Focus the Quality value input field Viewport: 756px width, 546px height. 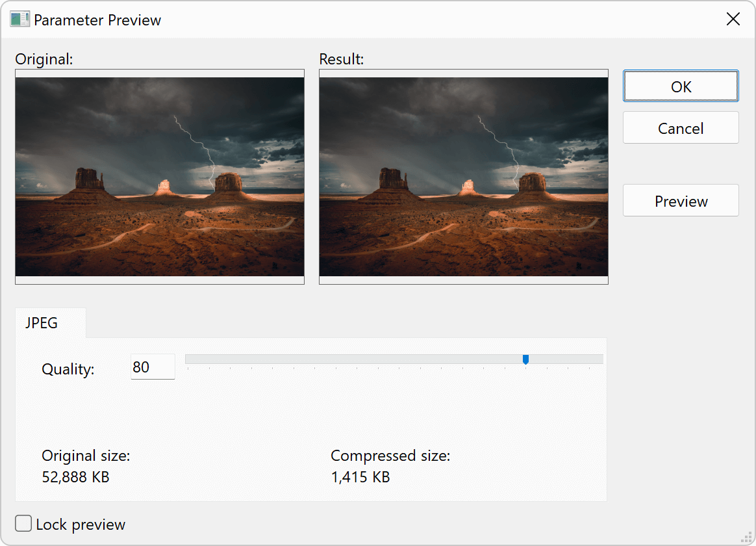point(153,367)
